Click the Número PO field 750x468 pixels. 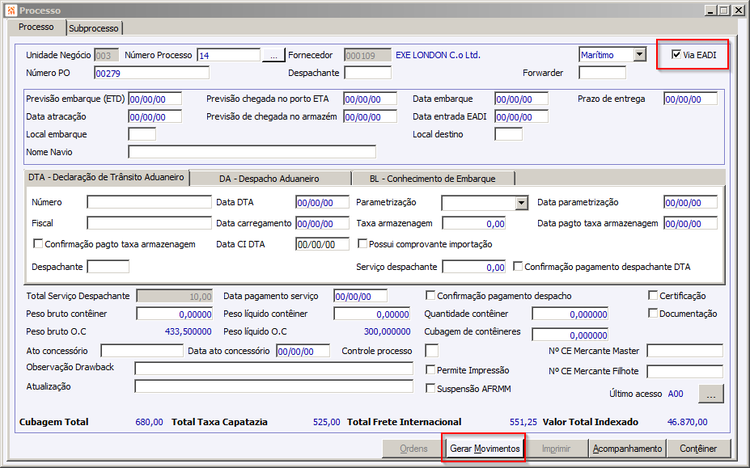152,73
